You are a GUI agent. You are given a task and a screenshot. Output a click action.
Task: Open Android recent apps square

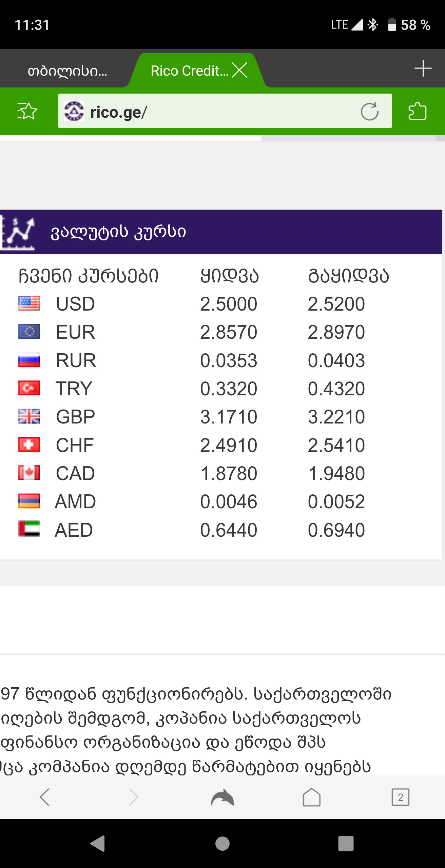pyautogui.click(x=346, y=843)
